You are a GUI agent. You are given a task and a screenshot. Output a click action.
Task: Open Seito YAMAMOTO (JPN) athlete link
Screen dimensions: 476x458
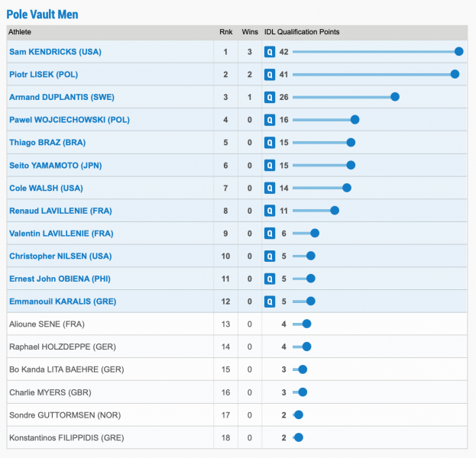56,166
